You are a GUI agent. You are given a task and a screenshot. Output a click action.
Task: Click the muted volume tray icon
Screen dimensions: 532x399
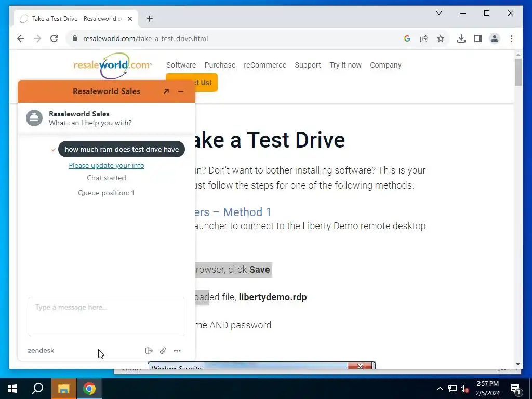click(x=465, y=389)
